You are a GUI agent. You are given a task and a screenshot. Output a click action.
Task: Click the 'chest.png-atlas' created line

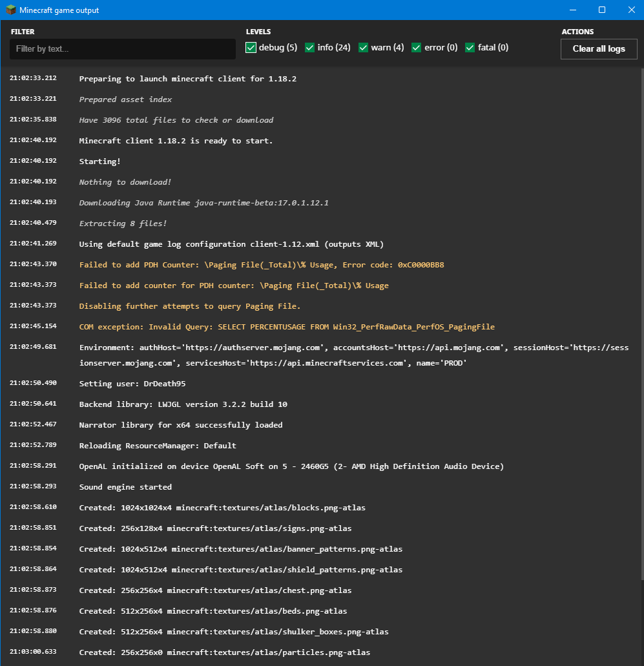tap(215, 590)
